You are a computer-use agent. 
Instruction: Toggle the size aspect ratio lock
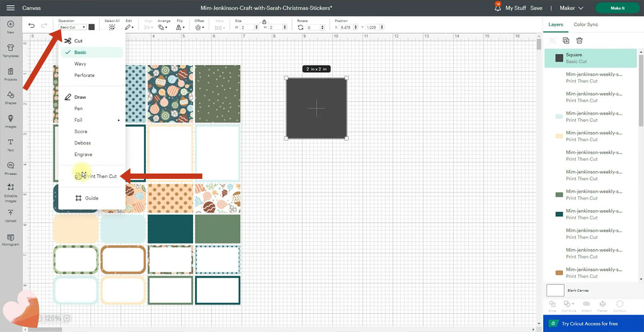(x=264, y=21)
